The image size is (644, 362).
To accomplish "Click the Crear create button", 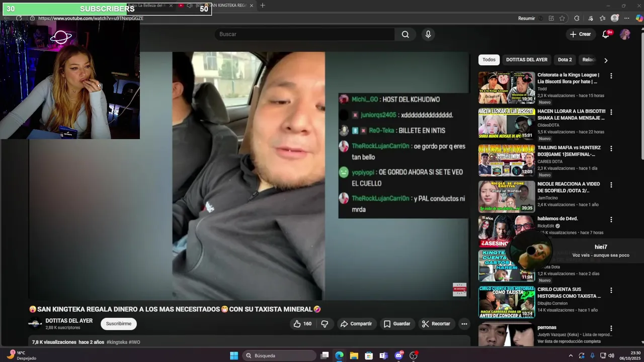I will coord(580,34).
